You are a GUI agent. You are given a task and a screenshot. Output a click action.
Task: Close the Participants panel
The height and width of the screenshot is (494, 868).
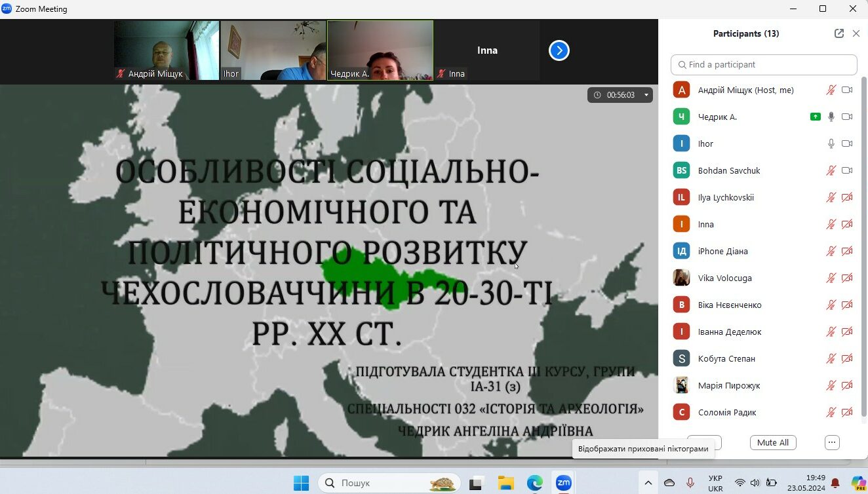[856, 33]
